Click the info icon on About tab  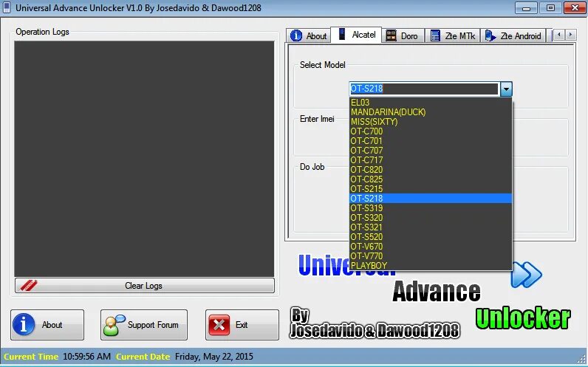coord(296,35)
